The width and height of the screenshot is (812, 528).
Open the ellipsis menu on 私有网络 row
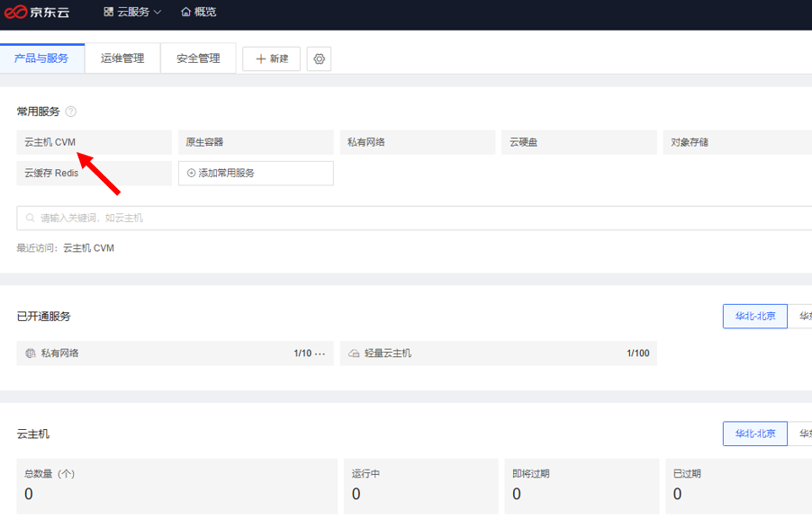(320, 353)
